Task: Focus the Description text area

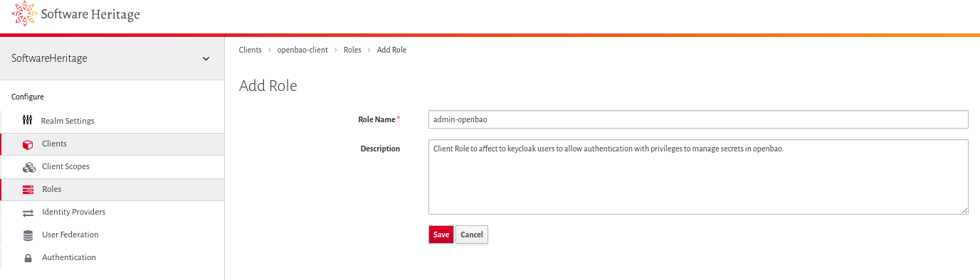Action: click(698, 177)
